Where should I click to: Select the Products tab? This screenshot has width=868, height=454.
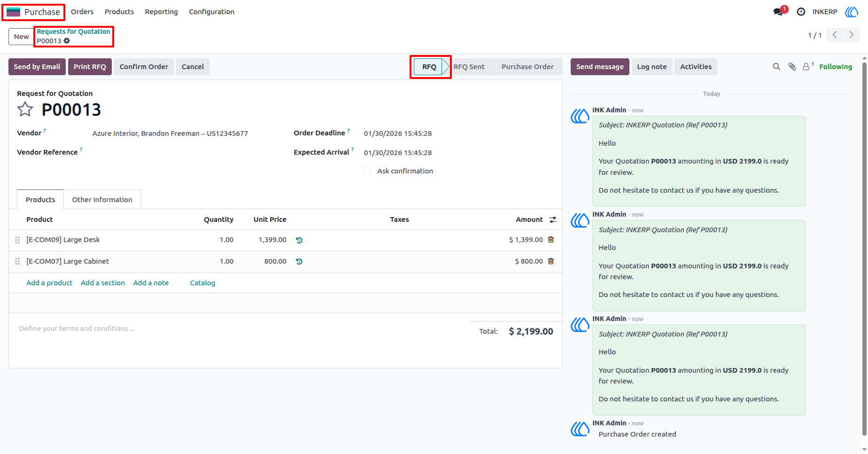coord(40,200)
